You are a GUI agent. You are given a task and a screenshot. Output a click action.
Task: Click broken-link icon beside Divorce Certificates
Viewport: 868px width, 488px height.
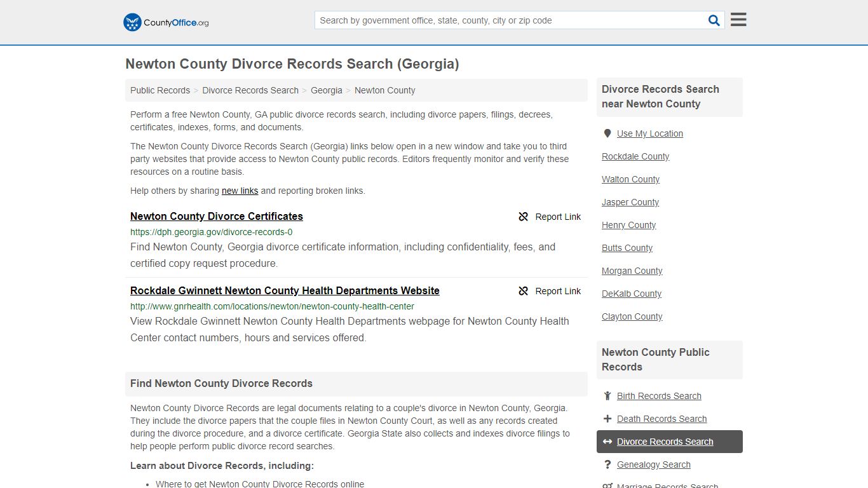click(x=524, y=217)
